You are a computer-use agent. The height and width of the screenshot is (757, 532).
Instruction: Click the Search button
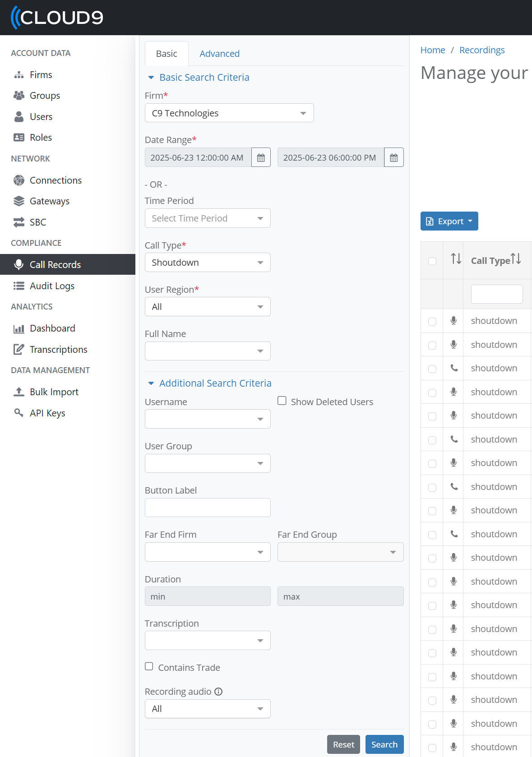(384, 744)
